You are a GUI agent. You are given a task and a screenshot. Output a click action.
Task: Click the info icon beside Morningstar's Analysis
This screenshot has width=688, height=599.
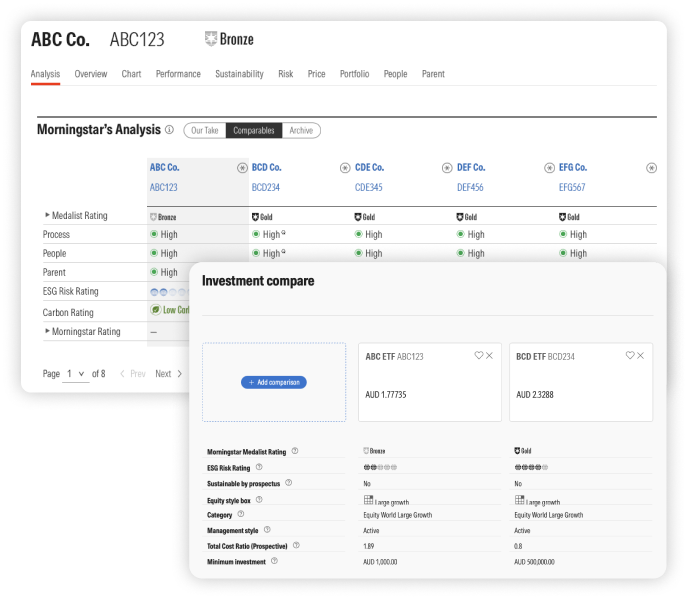coord(169,130)
